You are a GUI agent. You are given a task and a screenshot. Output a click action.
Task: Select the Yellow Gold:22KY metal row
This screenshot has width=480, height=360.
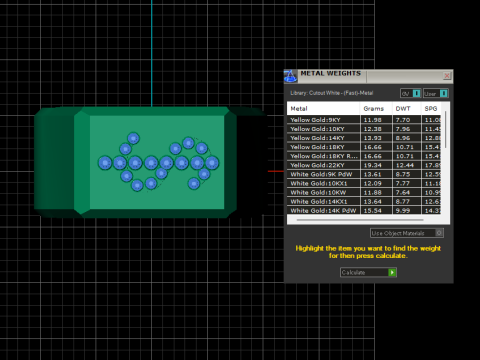point(364,165)
